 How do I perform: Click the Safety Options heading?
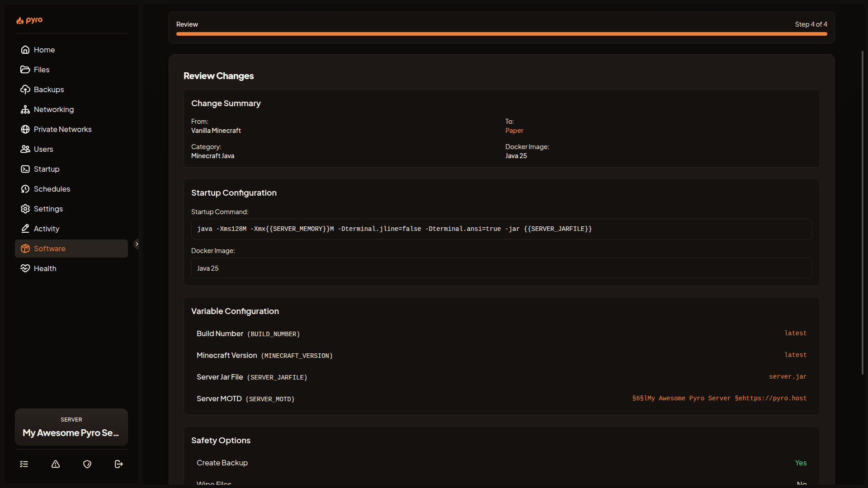click(x=221, y=441)
